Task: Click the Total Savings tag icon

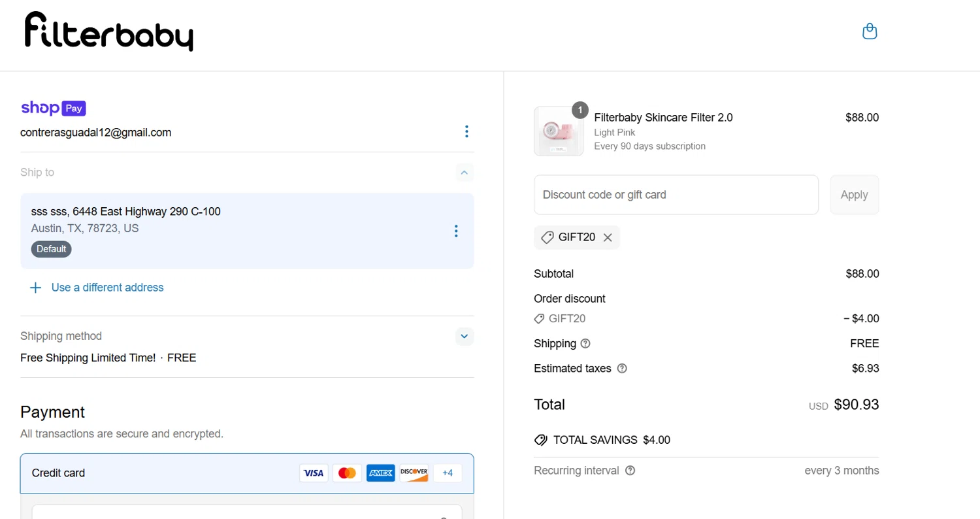Action: [540, 440]
